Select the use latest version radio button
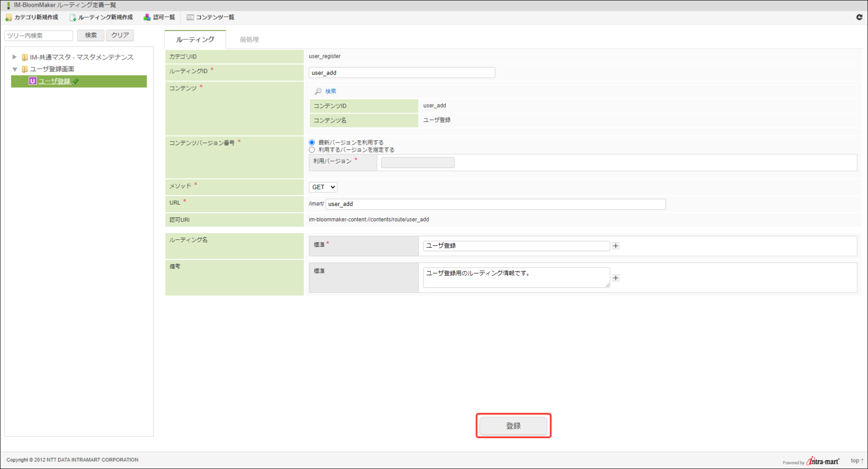Image resolution: width=868 pixels, height=469 pixels. tap(312, 143)
